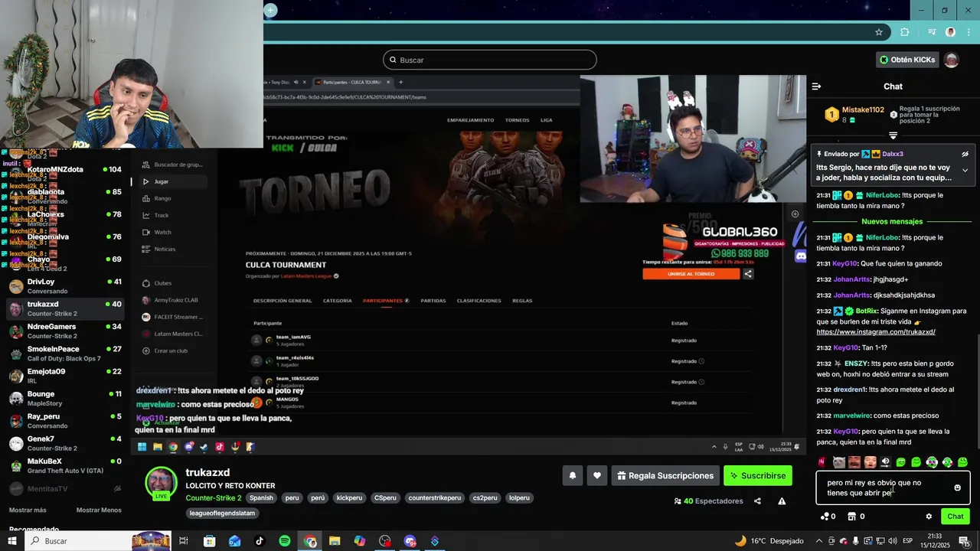Open MaKuBeX channel in sidebar
The image size is (980, 551).
(65, 465)
